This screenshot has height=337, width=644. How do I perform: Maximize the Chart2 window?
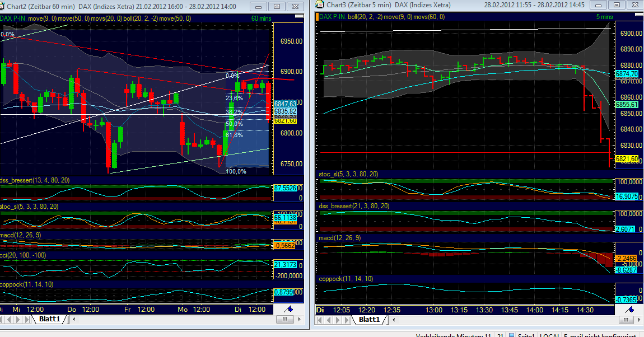277,6
